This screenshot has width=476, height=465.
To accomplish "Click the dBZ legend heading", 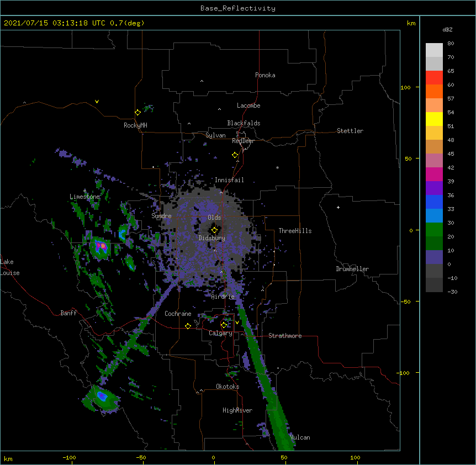I will tap(447, 29).
